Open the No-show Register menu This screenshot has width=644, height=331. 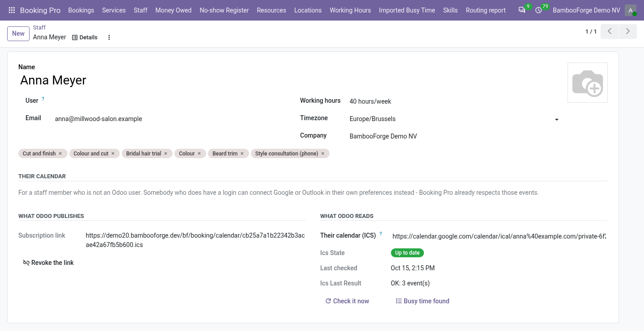[x=224, y=10]
